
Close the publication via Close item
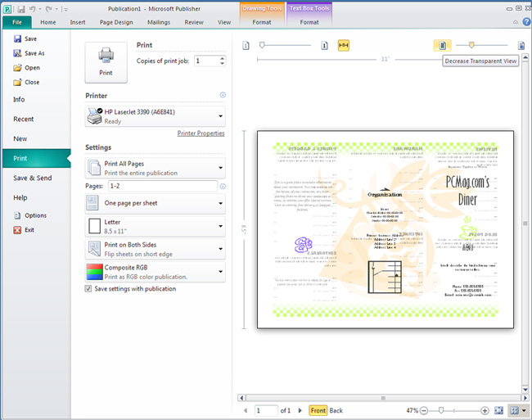(26, 82)
